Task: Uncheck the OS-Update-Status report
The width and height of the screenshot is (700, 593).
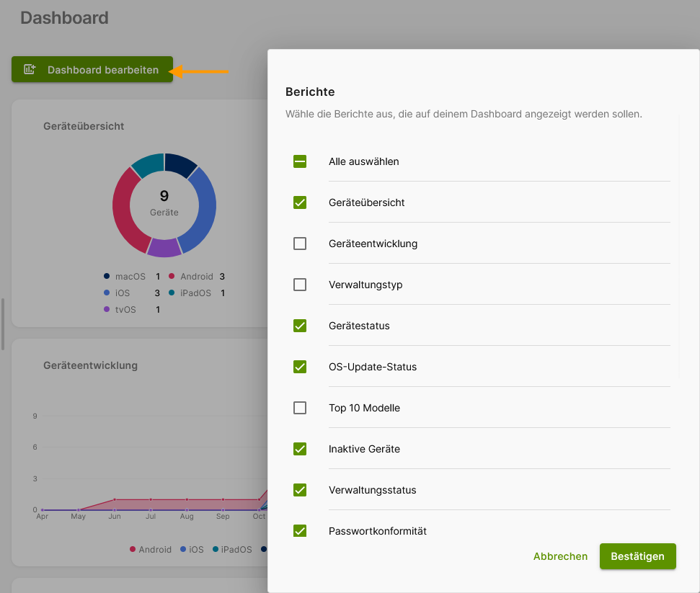Action: pos(300,367)
